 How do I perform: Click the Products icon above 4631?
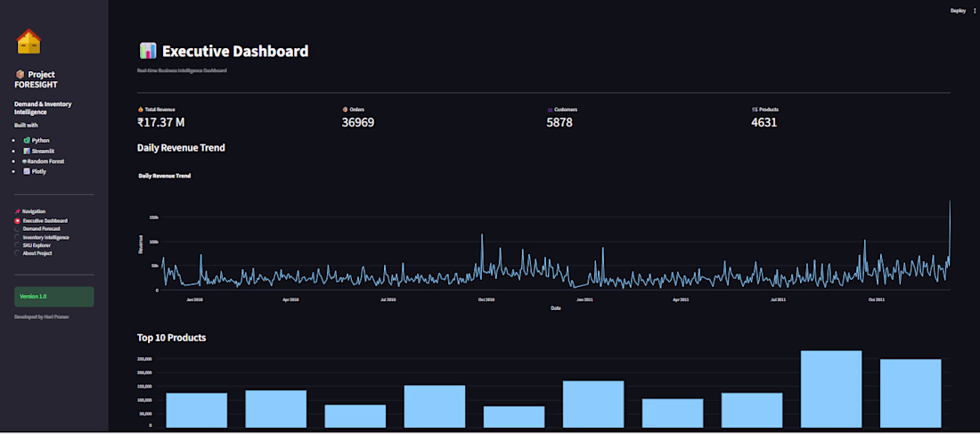click(755, 110)
